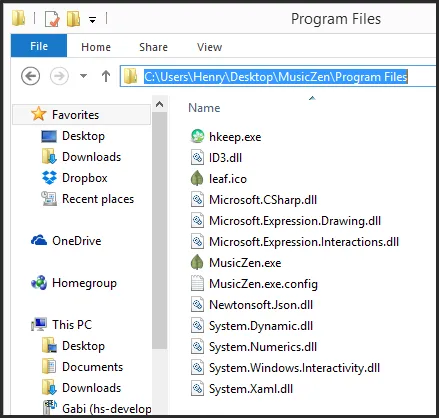Click the MusicZen.exe.config document icon

[197, 283]
